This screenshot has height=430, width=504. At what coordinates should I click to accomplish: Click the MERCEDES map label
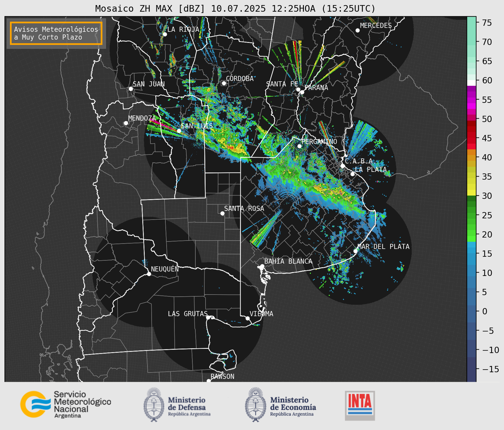pos(376,25)
